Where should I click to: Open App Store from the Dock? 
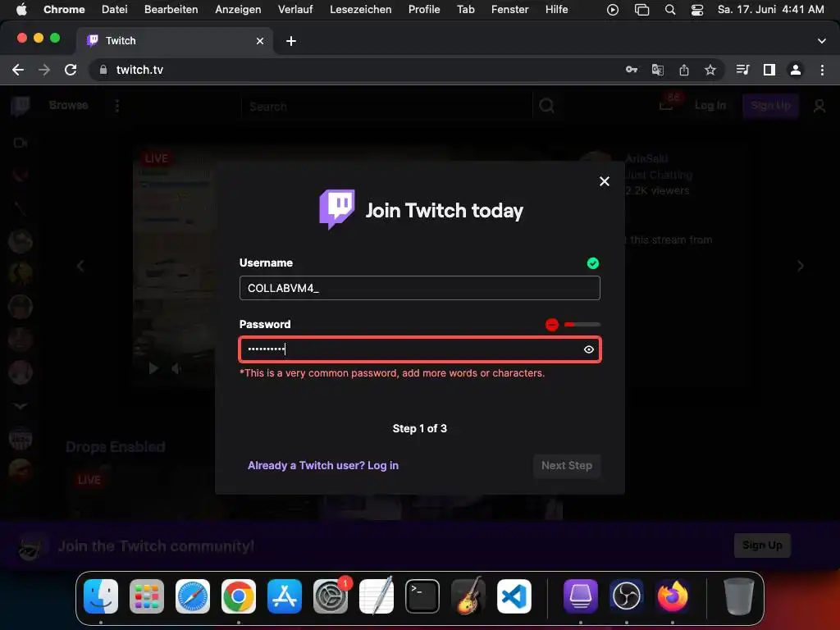[285, 596]
